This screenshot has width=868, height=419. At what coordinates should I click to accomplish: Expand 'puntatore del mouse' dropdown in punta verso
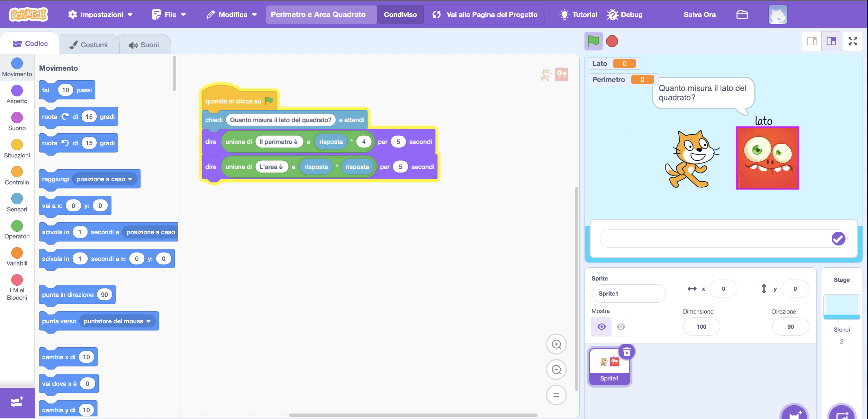[x=118, y=321]
